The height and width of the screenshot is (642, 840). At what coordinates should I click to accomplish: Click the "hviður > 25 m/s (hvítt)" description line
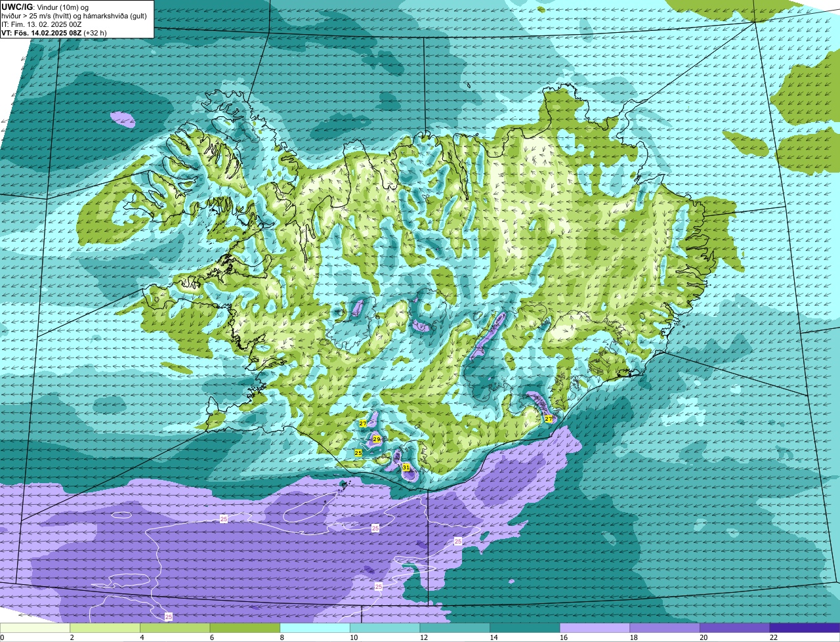[75, 15]
